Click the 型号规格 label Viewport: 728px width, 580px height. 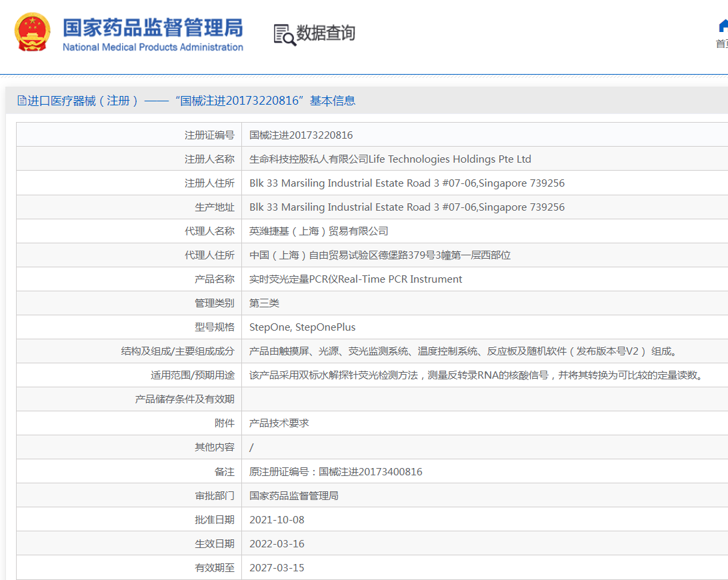215,327
